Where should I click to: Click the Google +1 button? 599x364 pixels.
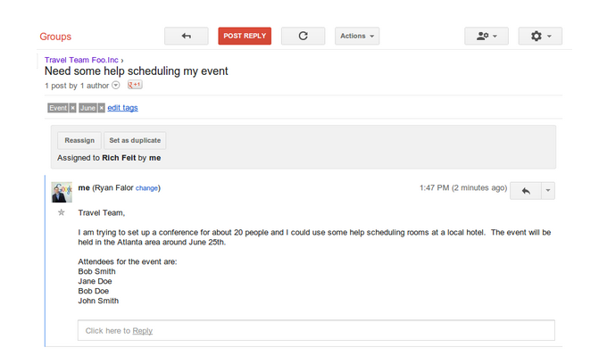pyautogui.click(x=135, y=85)
